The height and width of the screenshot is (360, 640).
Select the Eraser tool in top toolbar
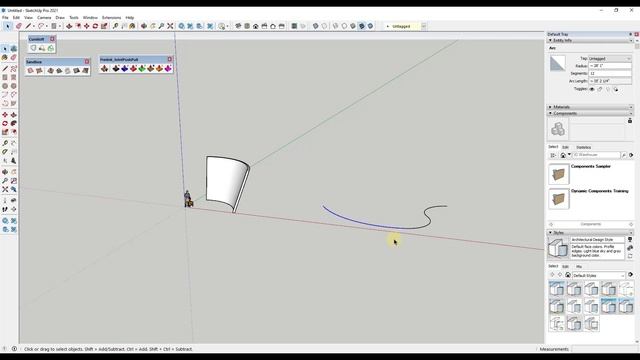click(x=18, y=26)
